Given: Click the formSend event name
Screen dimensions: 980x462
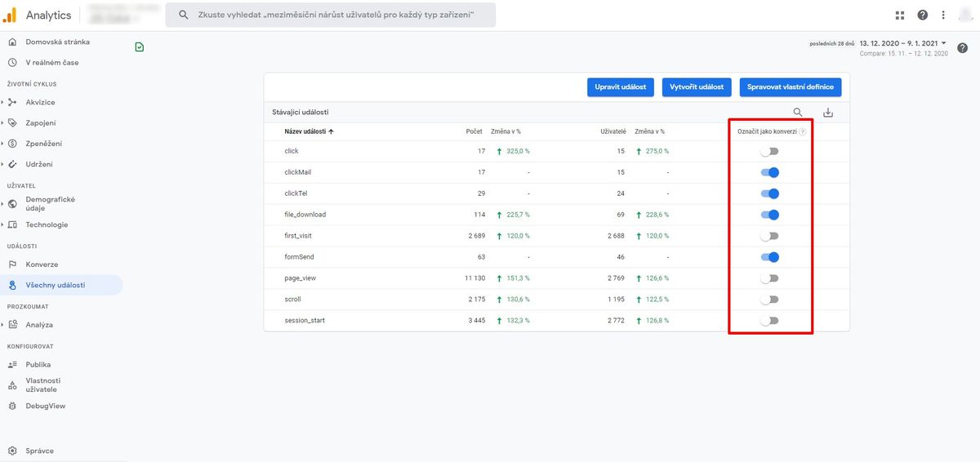Looking at the screenshot, I should [x=299, y=257].
